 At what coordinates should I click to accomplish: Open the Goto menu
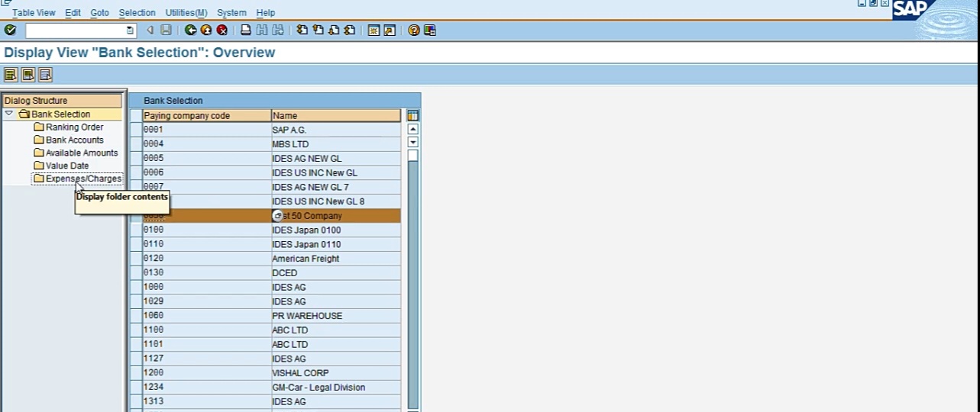(100, 13)
